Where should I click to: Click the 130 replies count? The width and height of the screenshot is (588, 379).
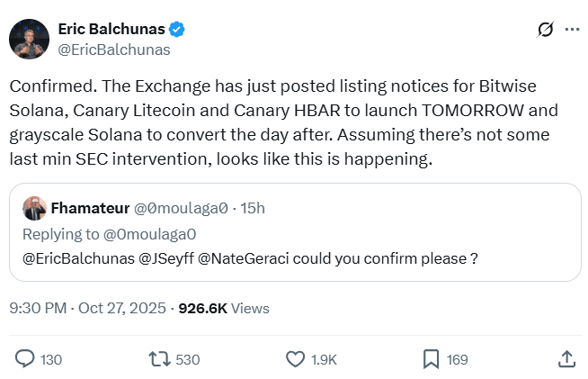point(51,360)
